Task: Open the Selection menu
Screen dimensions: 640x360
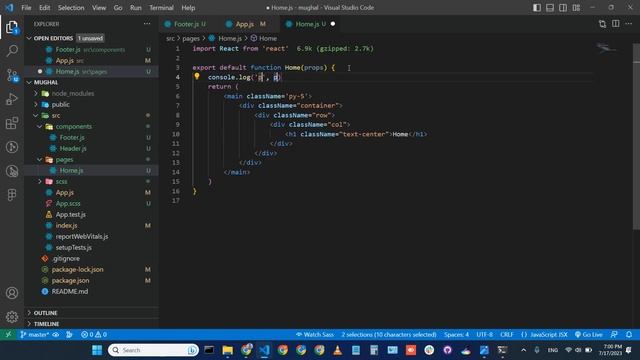Action: click(71, 8)
